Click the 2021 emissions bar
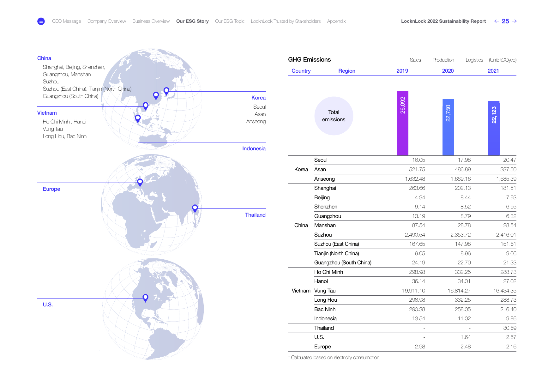Viewport: 554px width, 392px height. (494, 128)
